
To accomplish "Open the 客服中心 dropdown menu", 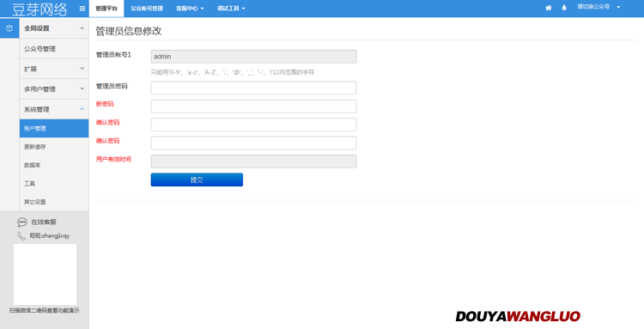I will [x=190, y=9].
